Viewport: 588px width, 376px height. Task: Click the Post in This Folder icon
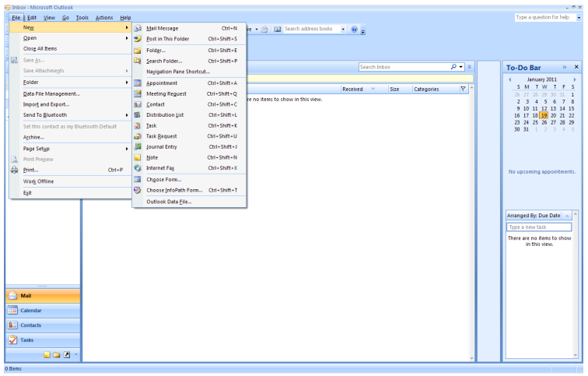pyautogui.click(x=138, y=39)
